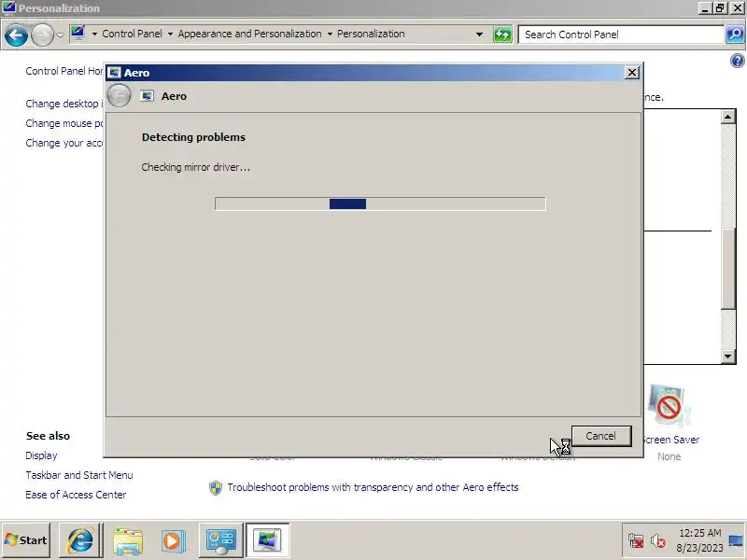Open Windows Explorer from taskbar
Image resolution: width=747 pixels, height=560 pixels.
click(x=128, y=541)
